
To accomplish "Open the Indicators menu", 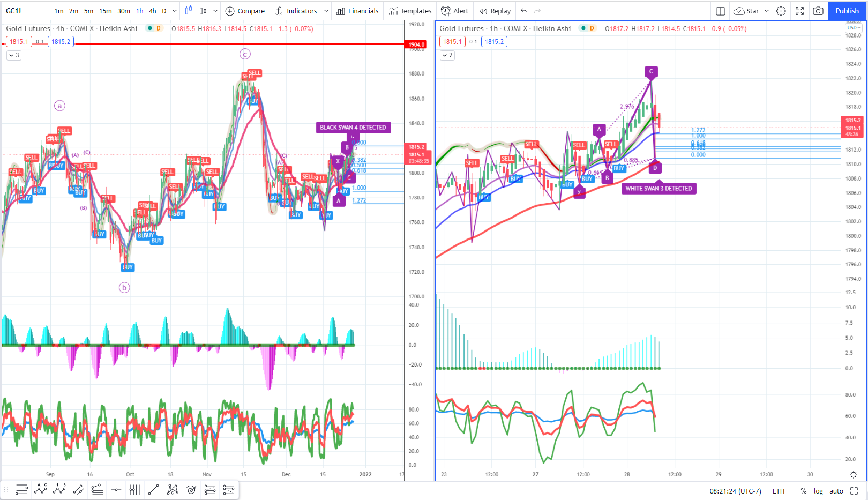I will 296,11.
